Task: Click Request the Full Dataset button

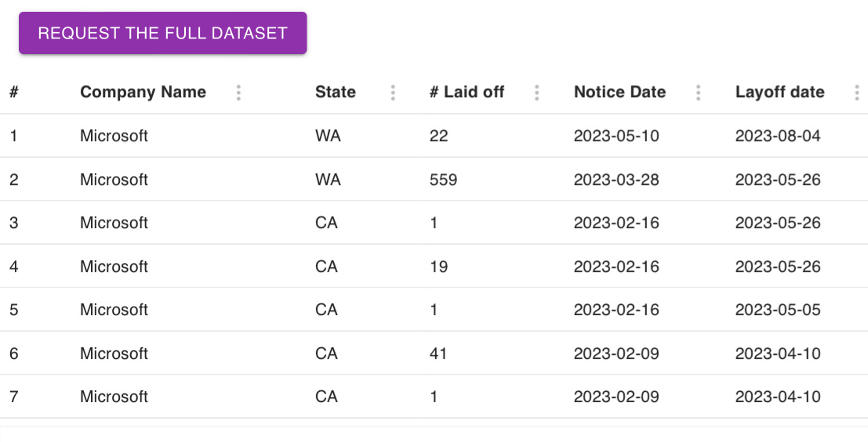Action: [162, 33]
